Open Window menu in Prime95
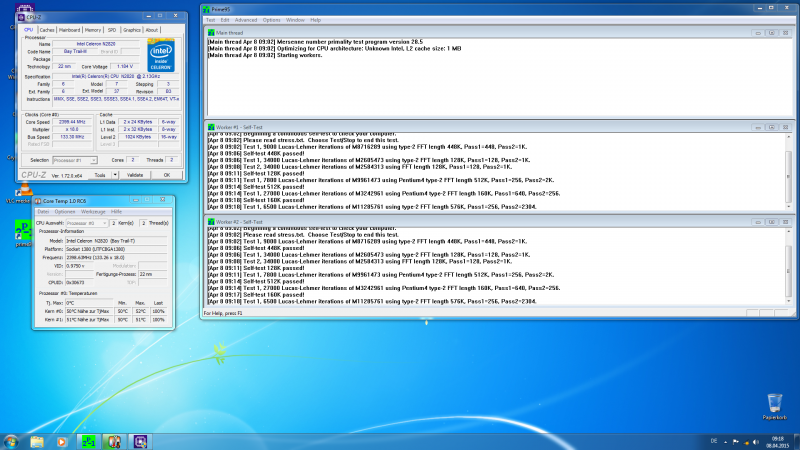Viewport: 800px width, 450px height. [x=295, y=20]
